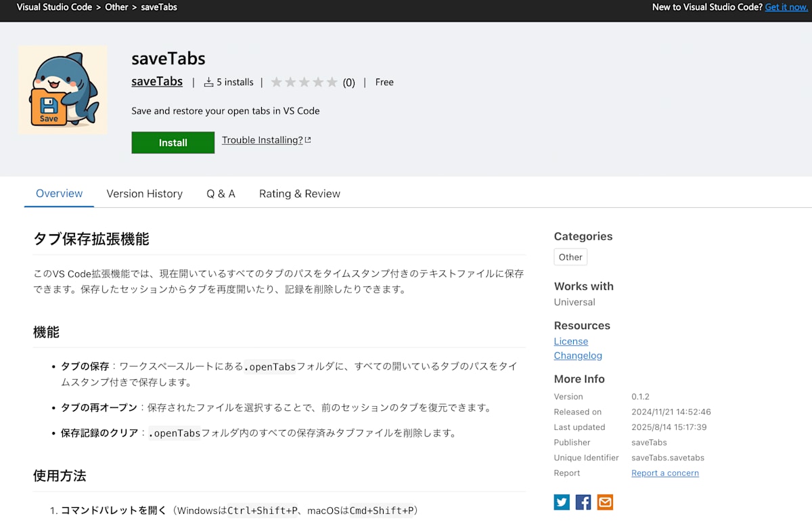Select the Other category tag

pyautogui.click(x=570, y=257)
